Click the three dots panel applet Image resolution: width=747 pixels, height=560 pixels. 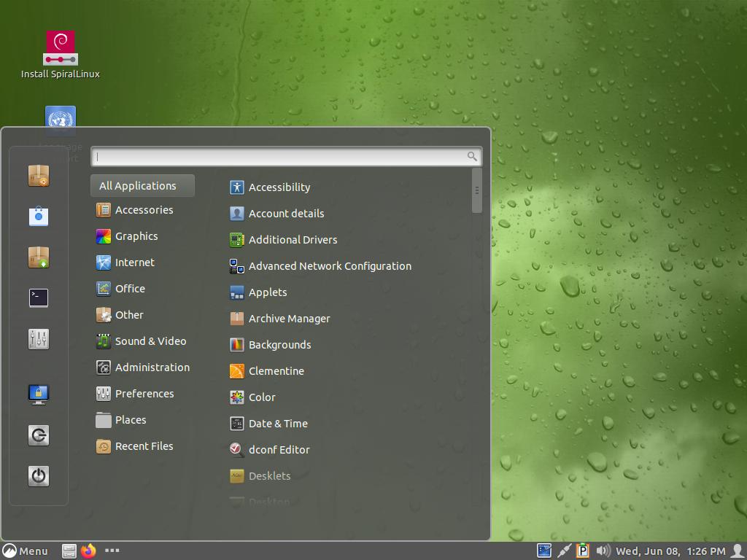(x=112, y=551)
